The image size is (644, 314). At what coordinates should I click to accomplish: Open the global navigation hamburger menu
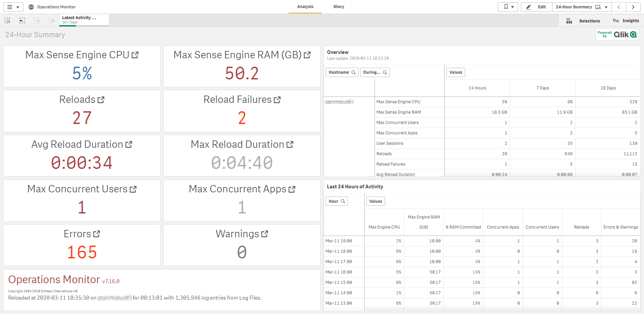[x=13, y=7]
